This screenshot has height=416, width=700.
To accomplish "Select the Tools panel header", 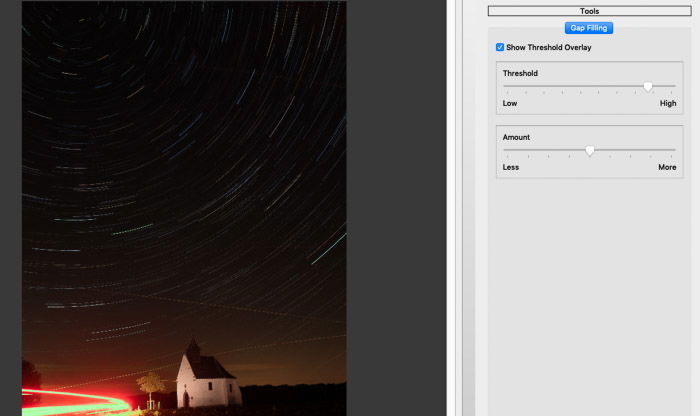I will (589, 11).
